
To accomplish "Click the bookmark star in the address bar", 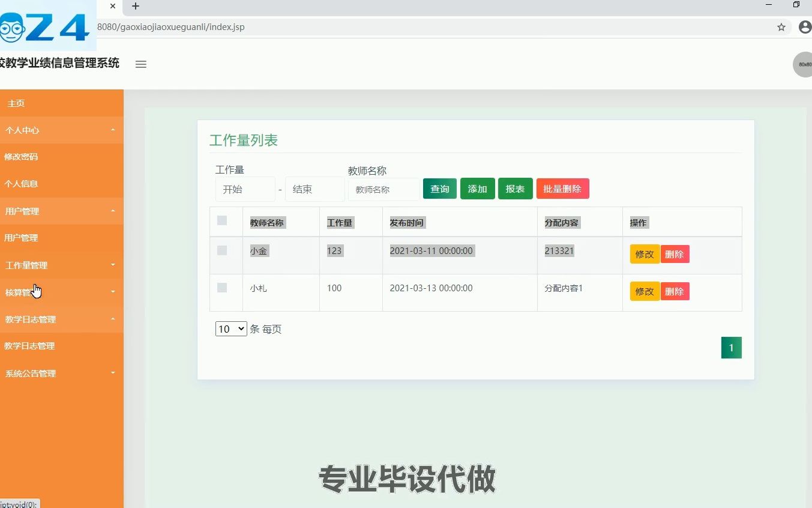I will pos(781,27).
